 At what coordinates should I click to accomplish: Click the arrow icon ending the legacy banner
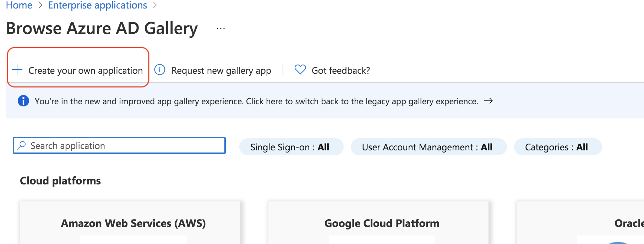489,101
